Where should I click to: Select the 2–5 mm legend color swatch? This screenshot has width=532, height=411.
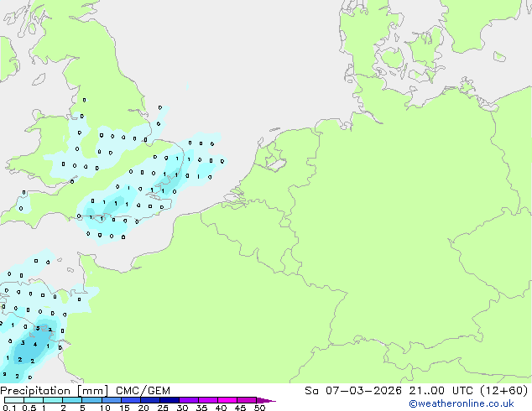coord(72,400)
